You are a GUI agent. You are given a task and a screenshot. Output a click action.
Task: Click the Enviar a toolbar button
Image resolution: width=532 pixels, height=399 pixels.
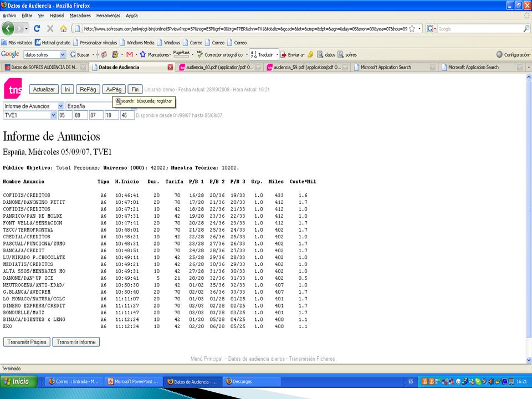coord(293,54)
